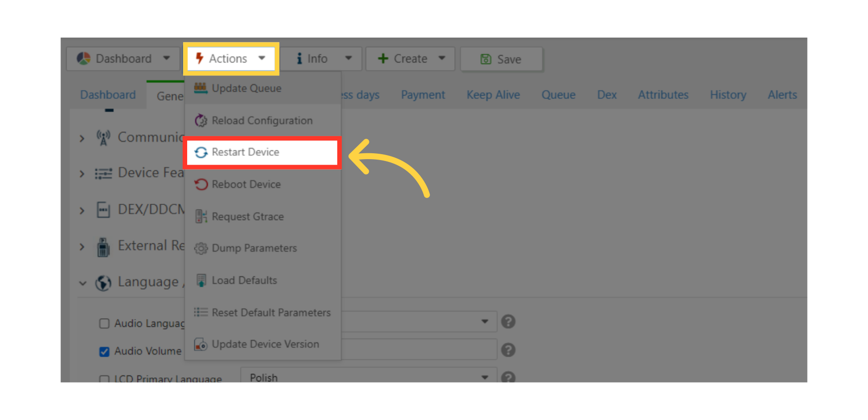Uncheck the Audio Volume checkbox
The width and height of the screenshot is (868, 420).
click(104, 352)
